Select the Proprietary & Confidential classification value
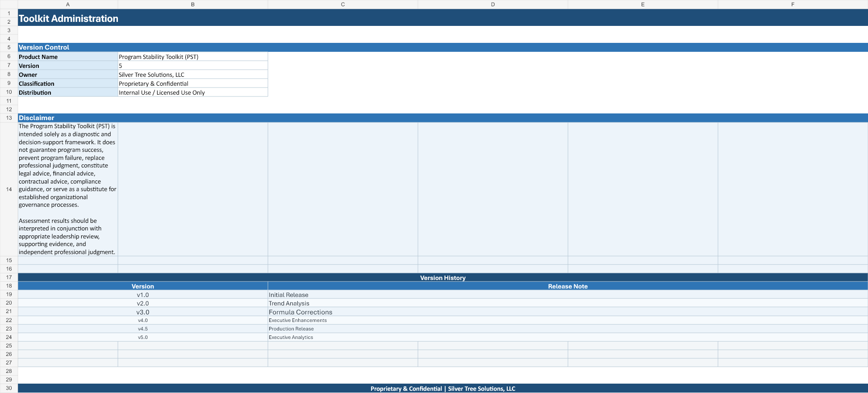Viewport: 868px width, 393px height. click(x=193, y=84)
